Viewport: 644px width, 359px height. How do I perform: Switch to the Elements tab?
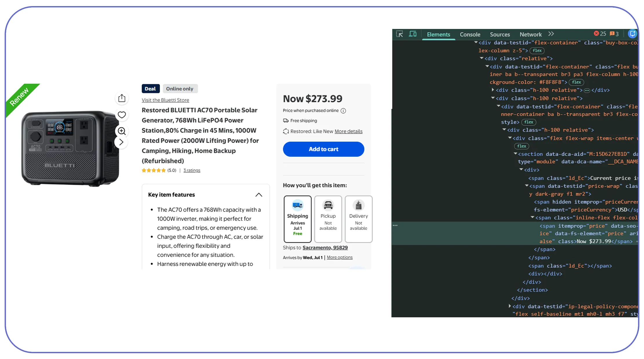(438, 34)
